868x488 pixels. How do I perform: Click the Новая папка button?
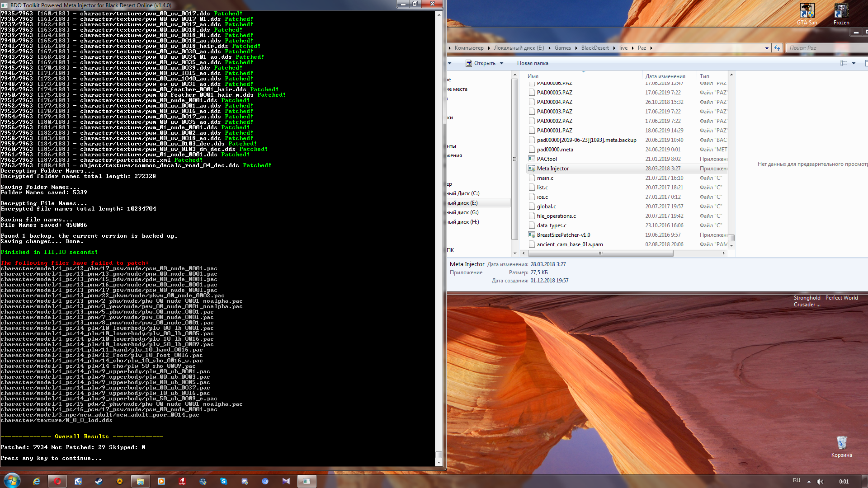(x=533, y=63)
